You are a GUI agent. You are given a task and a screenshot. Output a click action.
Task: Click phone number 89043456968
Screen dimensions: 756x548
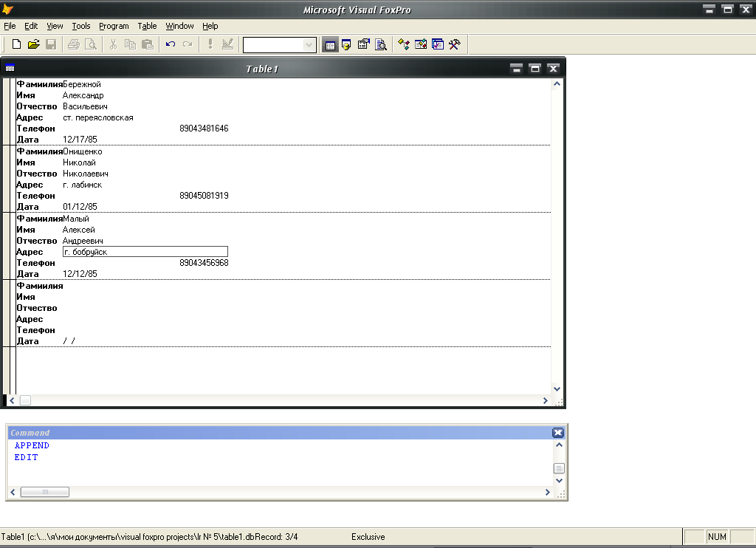(204, 263)
